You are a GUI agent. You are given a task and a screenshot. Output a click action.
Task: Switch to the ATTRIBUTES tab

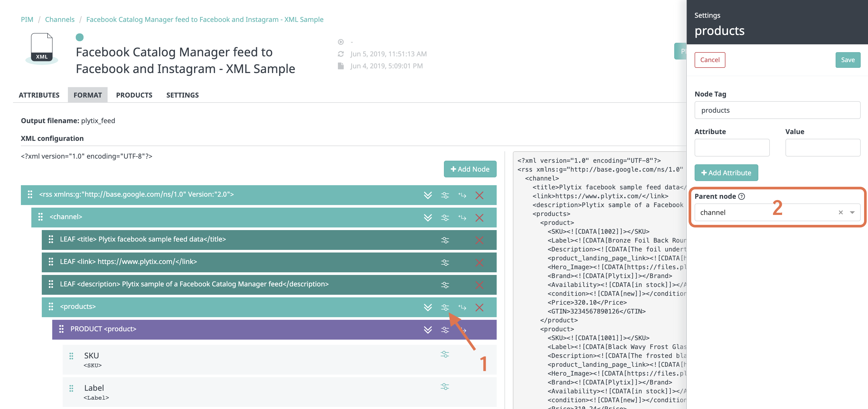coord(39,95)
